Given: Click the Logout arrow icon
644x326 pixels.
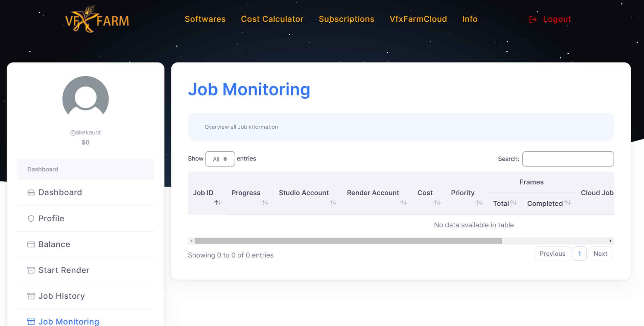Looking at the screenshot, I should pos(533,19).
